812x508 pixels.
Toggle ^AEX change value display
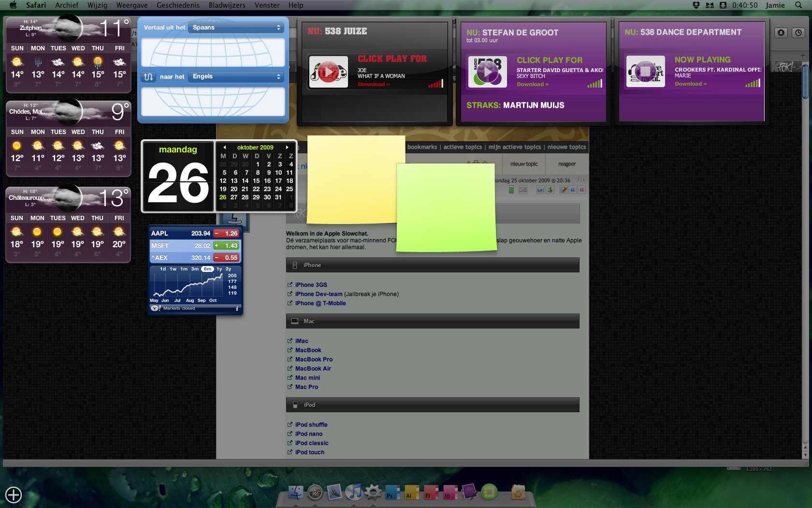pyautogui.click(x=227, y=257)
